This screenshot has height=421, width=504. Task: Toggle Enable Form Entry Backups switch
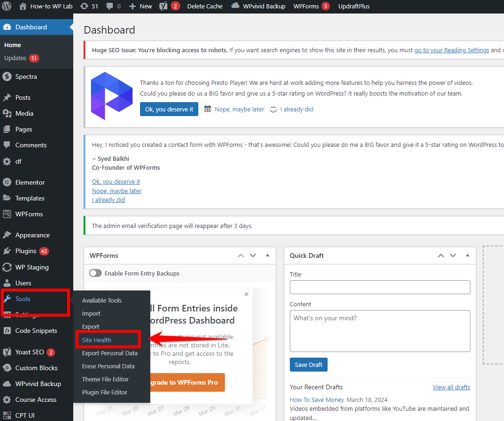(95, 273)
